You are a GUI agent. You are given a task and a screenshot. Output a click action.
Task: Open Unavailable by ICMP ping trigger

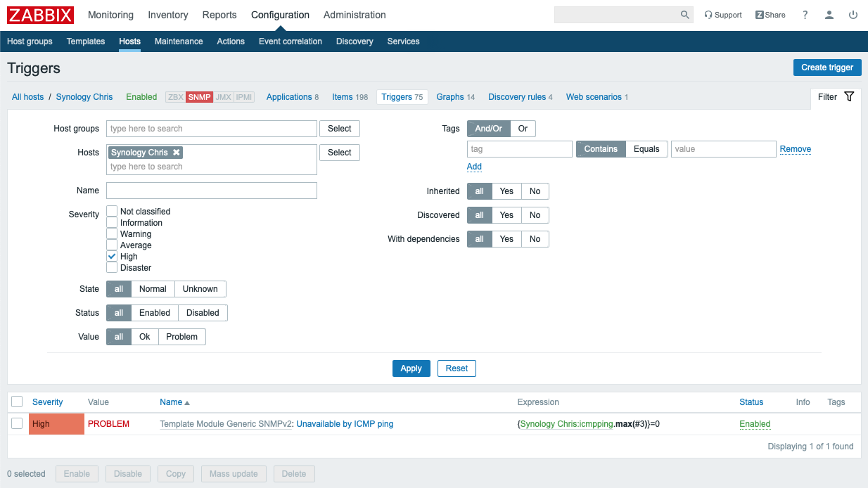coord(345,424)
